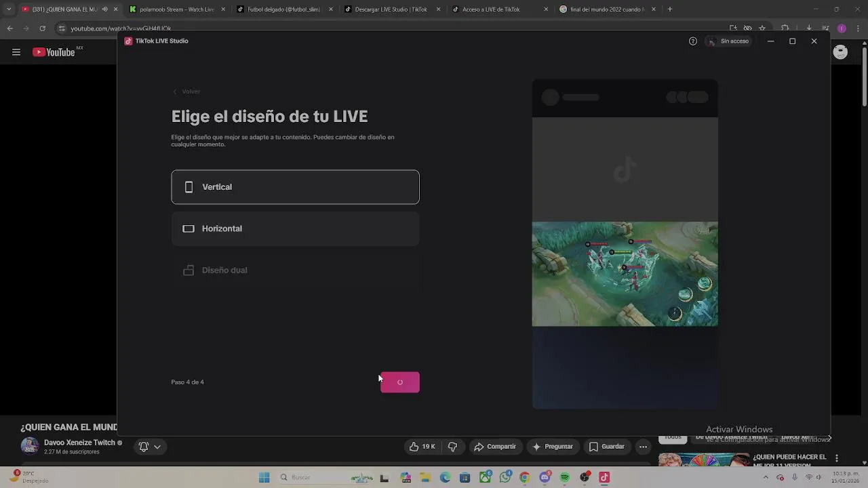
Task: Reload the page in Chrome
Action: click(42, 28)
